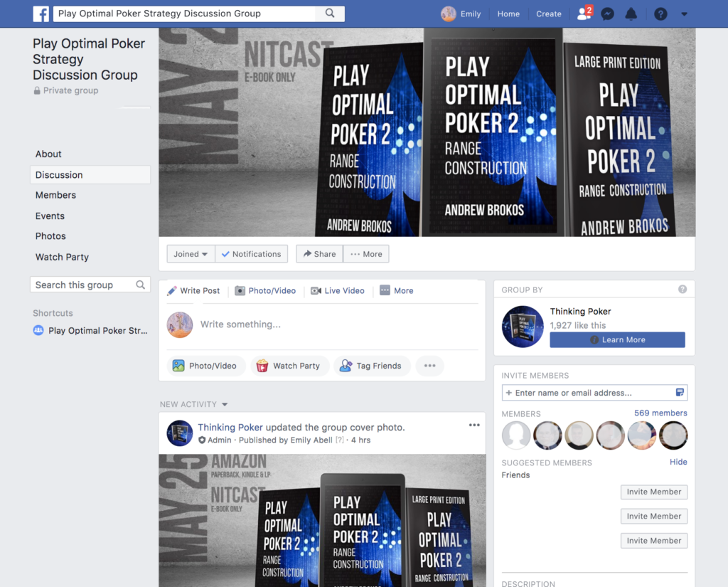Click Play Optimal Poker Str... shortcut

[x=98, y=330]
